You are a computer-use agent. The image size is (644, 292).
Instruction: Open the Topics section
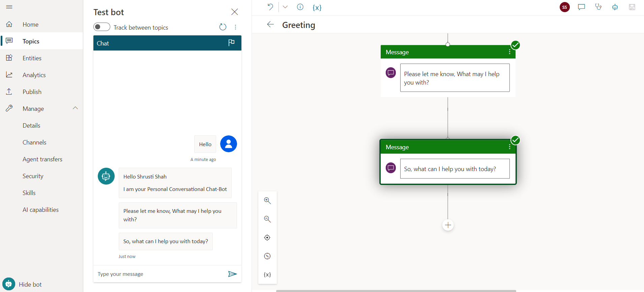[41, 41]
